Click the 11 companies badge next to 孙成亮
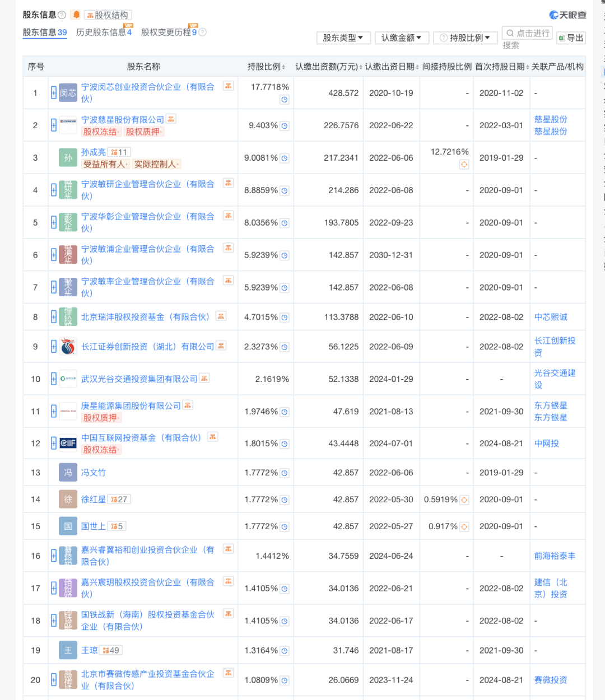This screenshot has height=700, width=605. (x=119, y=152)
